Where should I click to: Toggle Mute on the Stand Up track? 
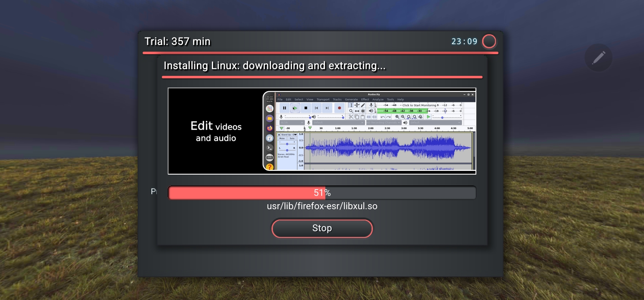click(x=282, y=138)
